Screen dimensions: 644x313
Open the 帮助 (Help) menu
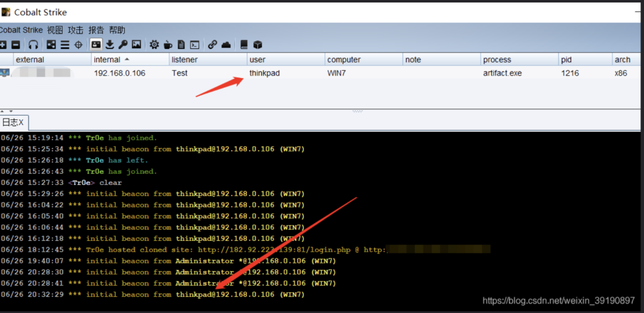117,30
